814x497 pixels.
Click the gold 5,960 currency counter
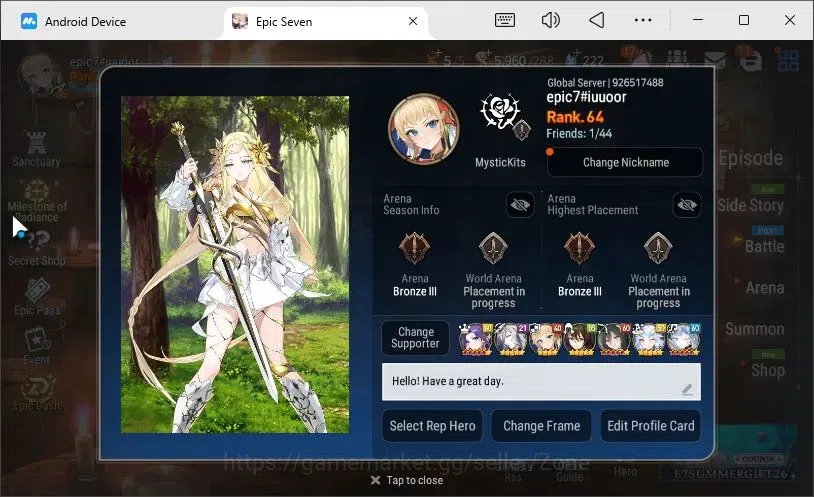[514, 60]
